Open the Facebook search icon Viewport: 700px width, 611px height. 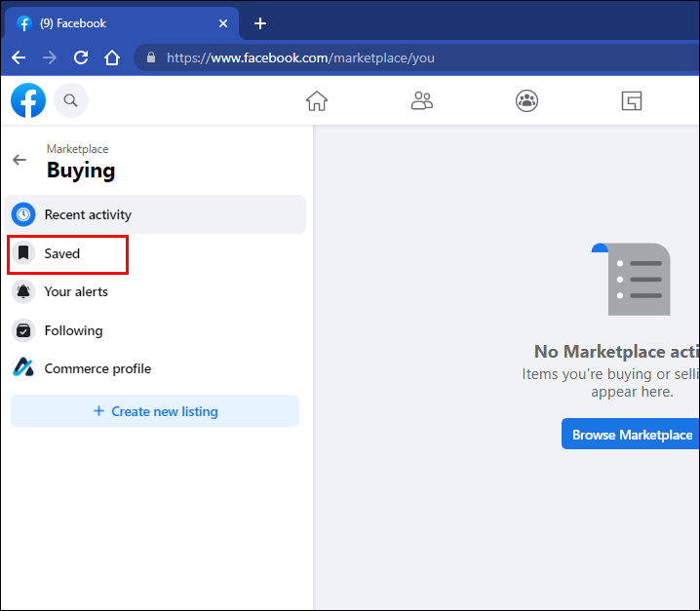71,99
